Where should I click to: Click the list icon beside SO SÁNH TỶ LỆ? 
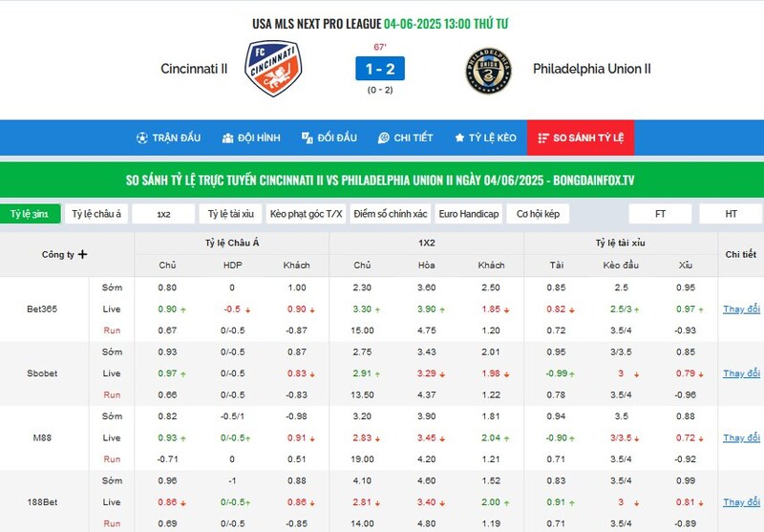[x=543, y=138]
